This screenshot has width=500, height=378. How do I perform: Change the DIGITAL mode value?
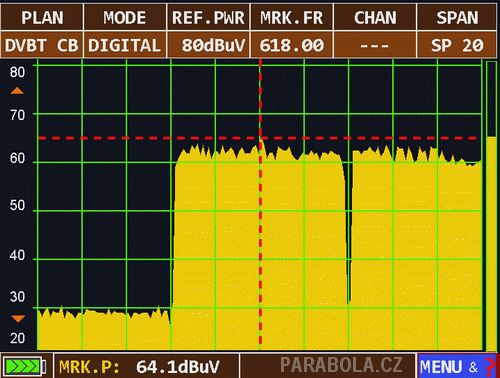click(125, 45)
